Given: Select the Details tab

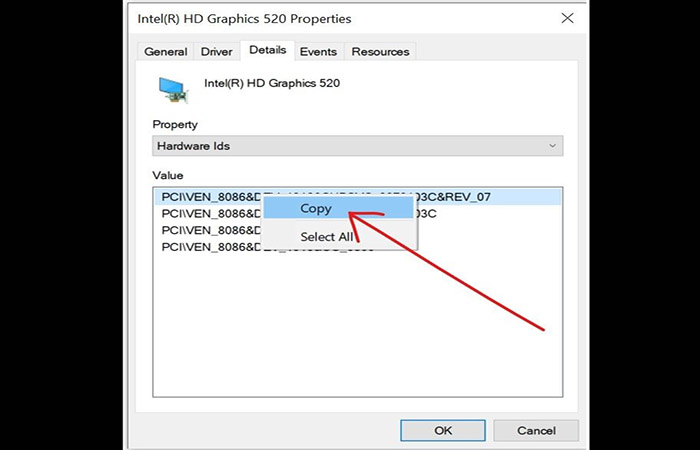Looking at the screenshot, I should coord(267,50).
